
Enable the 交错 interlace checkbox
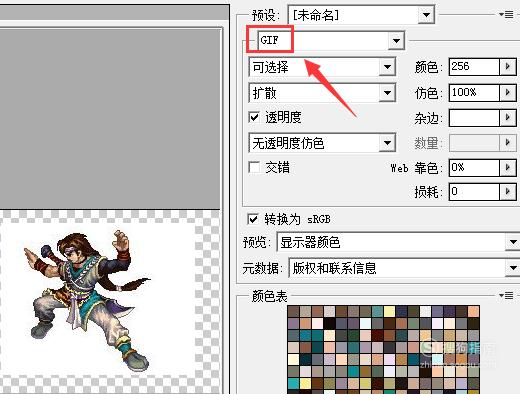point(254,167)
